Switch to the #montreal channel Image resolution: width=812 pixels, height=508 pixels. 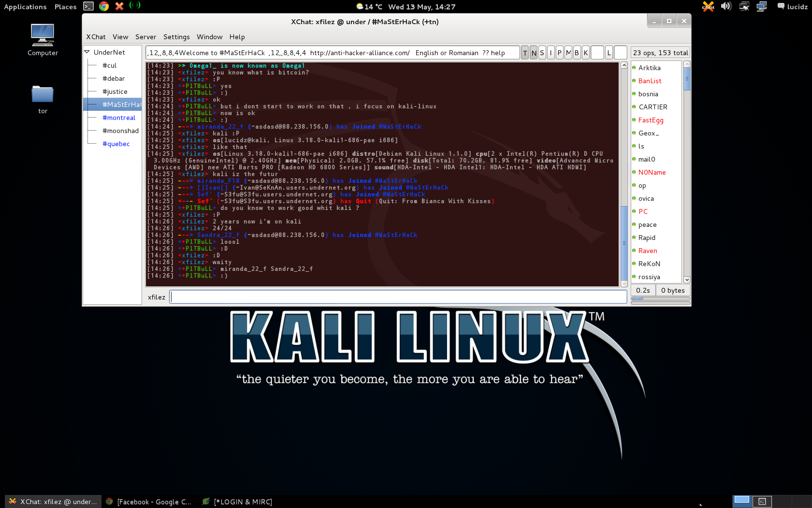click(119, 118)
